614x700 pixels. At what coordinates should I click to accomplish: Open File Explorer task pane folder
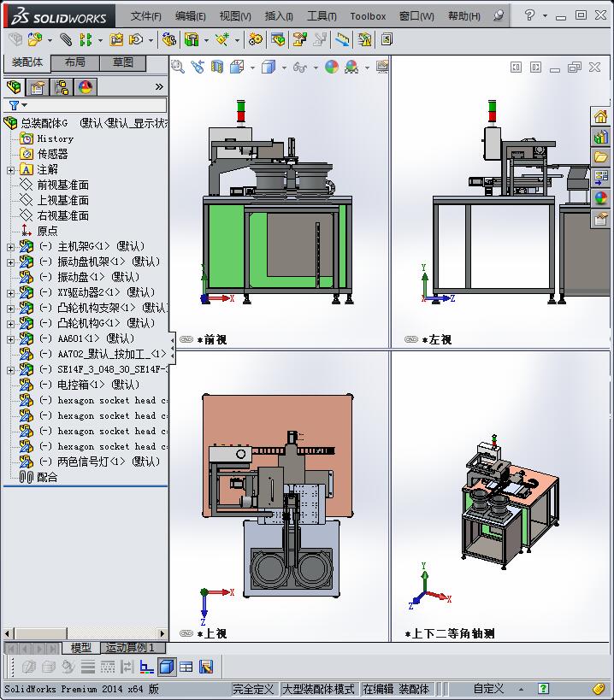[600, 157]
